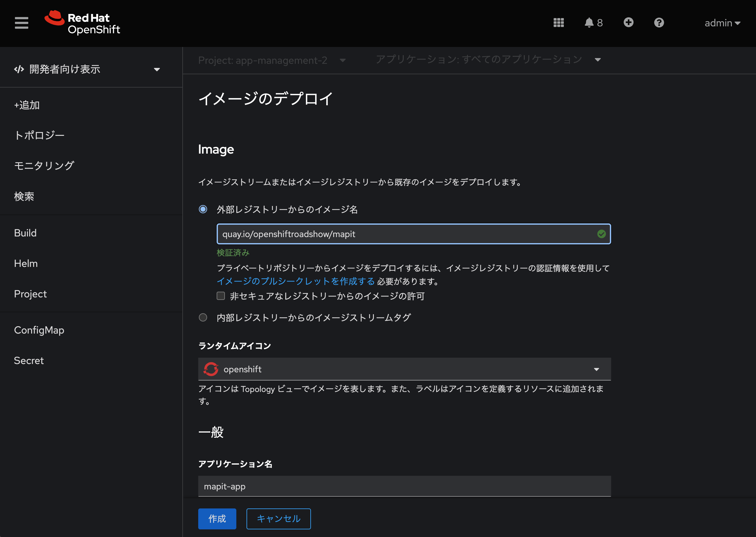Click the Red Hat OpenShift logo
The height and width of the screenshot is (537, 756).
82,23
